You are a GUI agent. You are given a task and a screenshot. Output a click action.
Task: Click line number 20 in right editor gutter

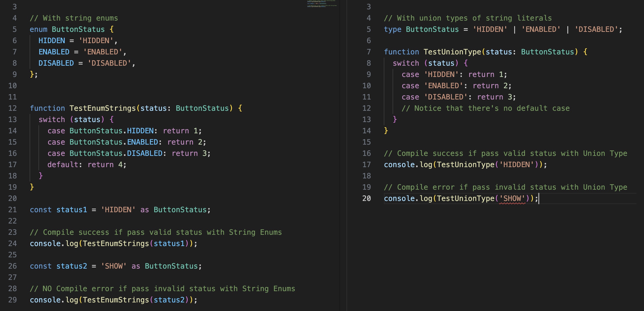coord(366,198)
